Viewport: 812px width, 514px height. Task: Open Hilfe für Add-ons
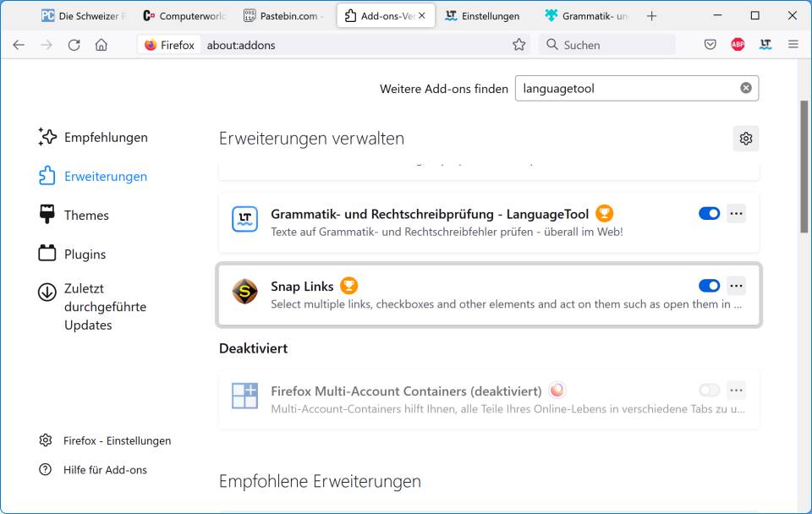pyautogui.click(x=105, y=469)
